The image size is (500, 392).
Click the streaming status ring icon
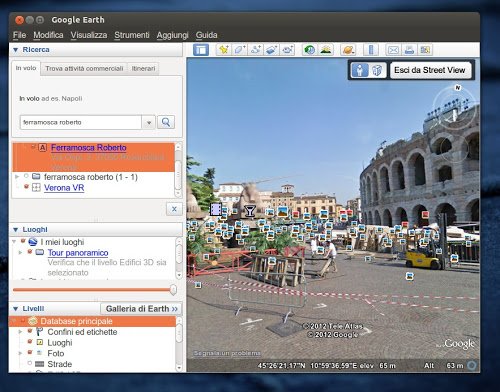click(x=472, y=366)
